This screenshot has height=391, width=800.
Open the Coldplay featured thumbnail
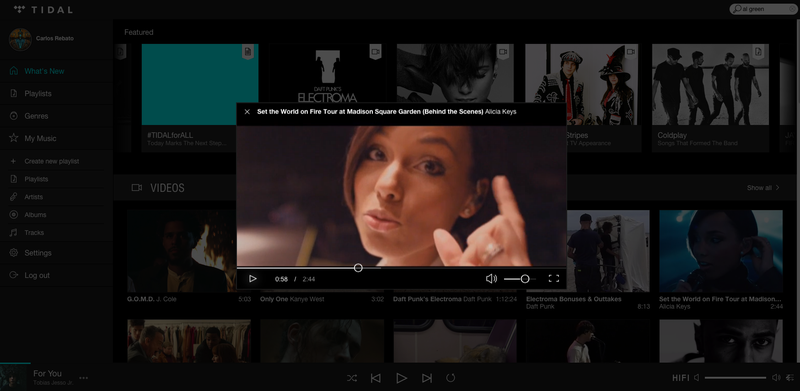710,84
